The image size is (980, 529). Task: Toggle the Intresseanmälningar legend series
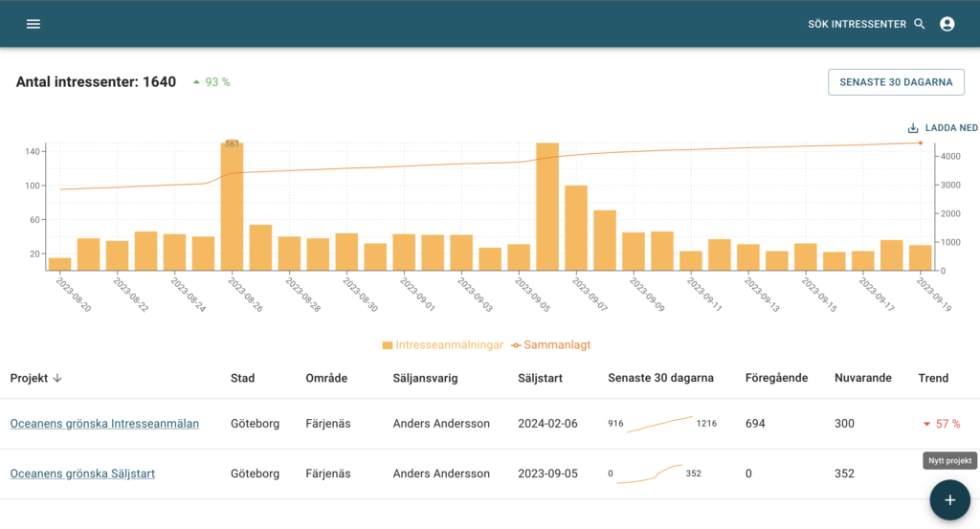coord(442,344)
